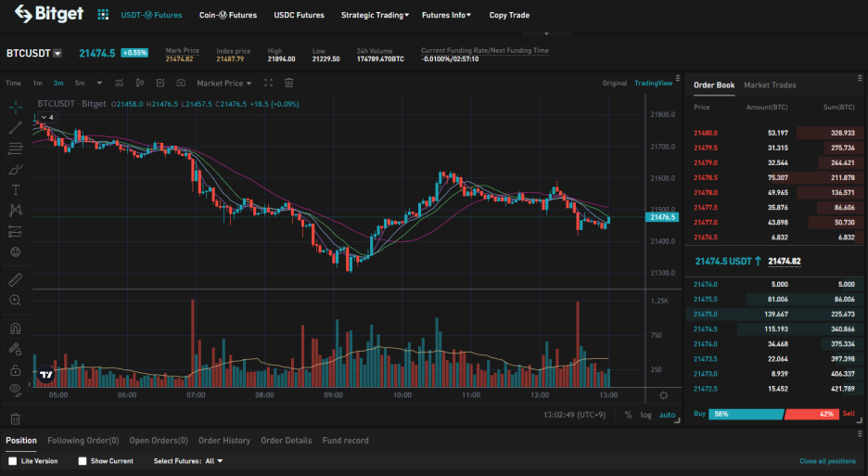Take a chart snapshot with camera icon
The height and width of the screenshot is (476, 868).
coord(181,84)
